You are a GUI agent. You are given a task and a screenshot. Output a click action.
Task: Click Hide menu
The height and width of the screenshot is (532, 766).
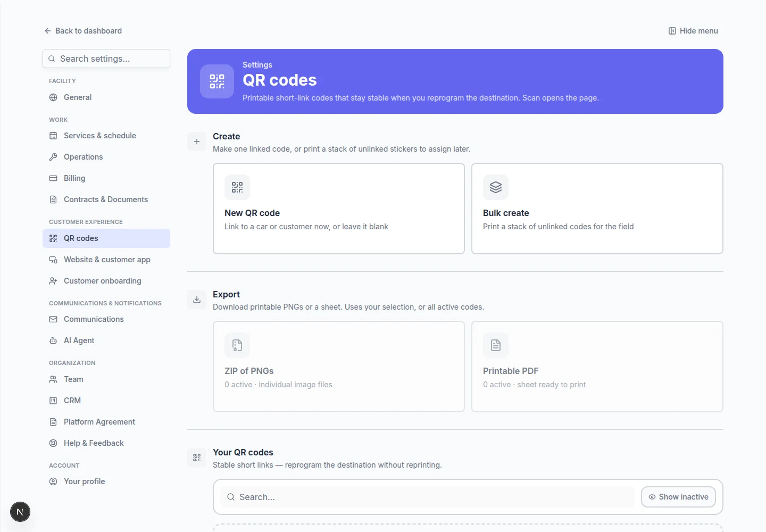coord(693,31)
